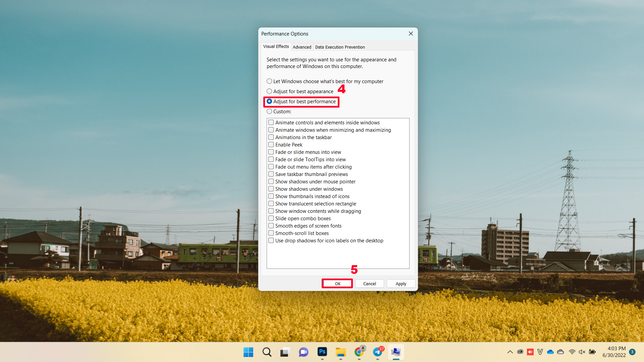Screen dimensions: 644x362
Task: Select Adjust for best performance option
Action: (x=301, y=102)
